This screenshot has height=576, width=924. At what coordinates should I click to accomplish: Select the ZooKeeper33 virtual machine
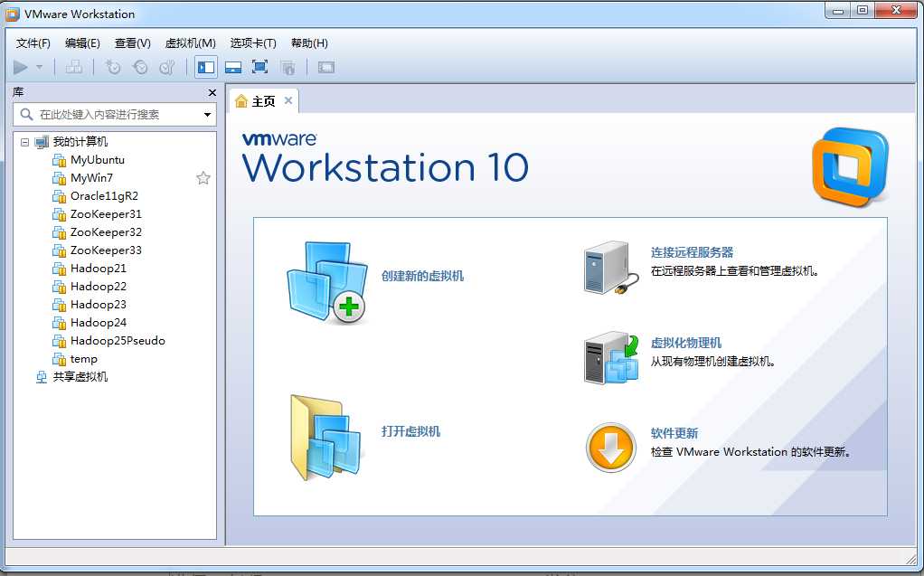pyautogui.click(x=106, y=250)
